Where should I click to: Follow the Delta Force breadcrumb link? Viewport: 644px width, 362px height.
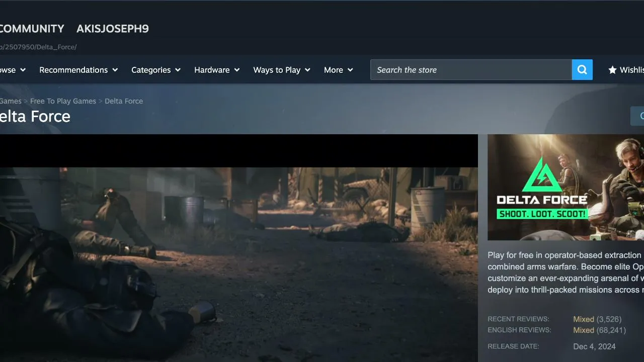pyautogui.click(x=124, y=101)
